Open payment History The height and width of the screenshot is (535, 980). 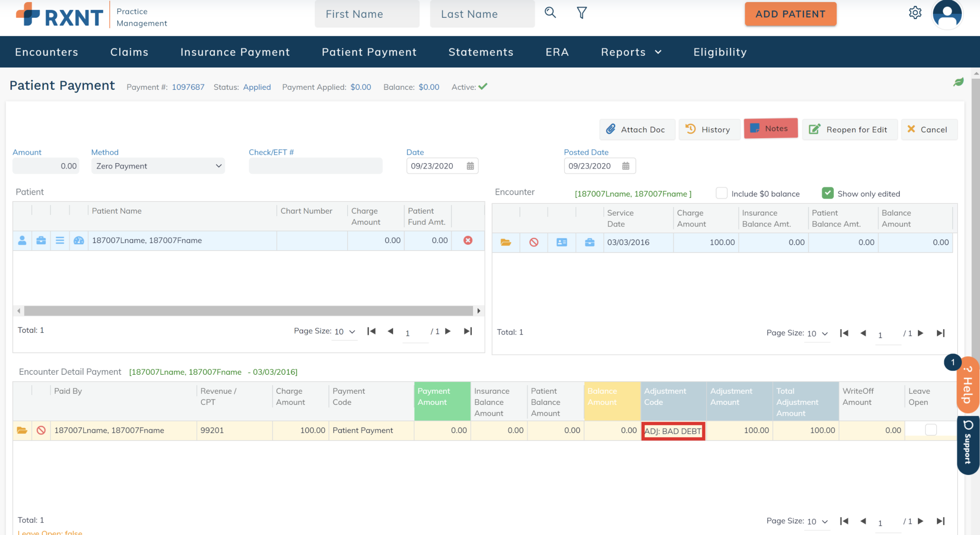coord(709,130)
